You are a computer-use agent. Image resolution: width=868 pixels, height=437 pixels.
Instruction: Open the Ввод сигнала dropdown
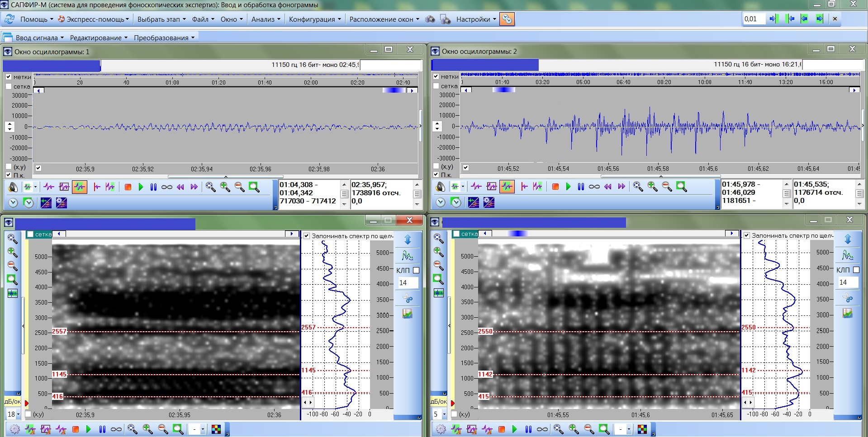point(40,38)
